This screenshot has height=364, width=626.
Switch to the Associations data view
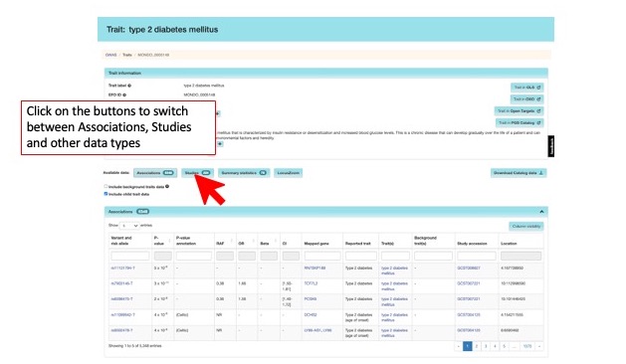click(x=155, y=173)
